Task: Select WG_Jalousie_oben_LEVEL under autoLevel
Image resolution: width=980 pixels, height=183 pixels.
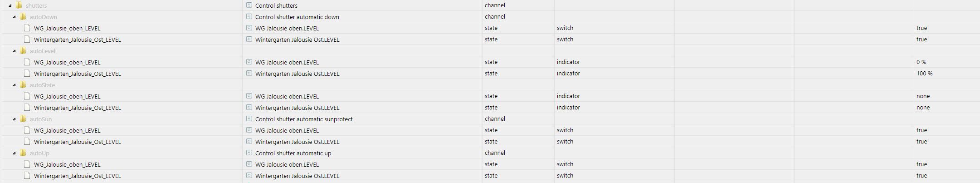Action: pos(67,62)
